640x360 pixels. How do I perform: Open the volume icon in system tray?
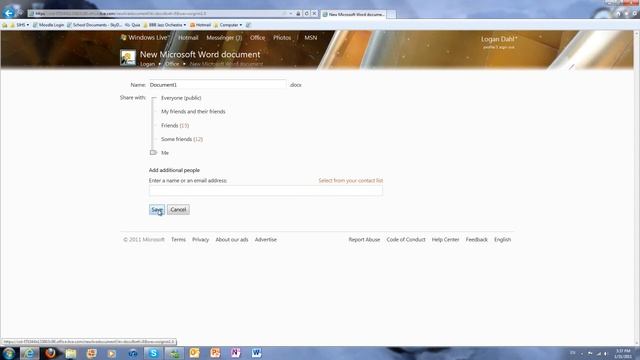[606, 353]
